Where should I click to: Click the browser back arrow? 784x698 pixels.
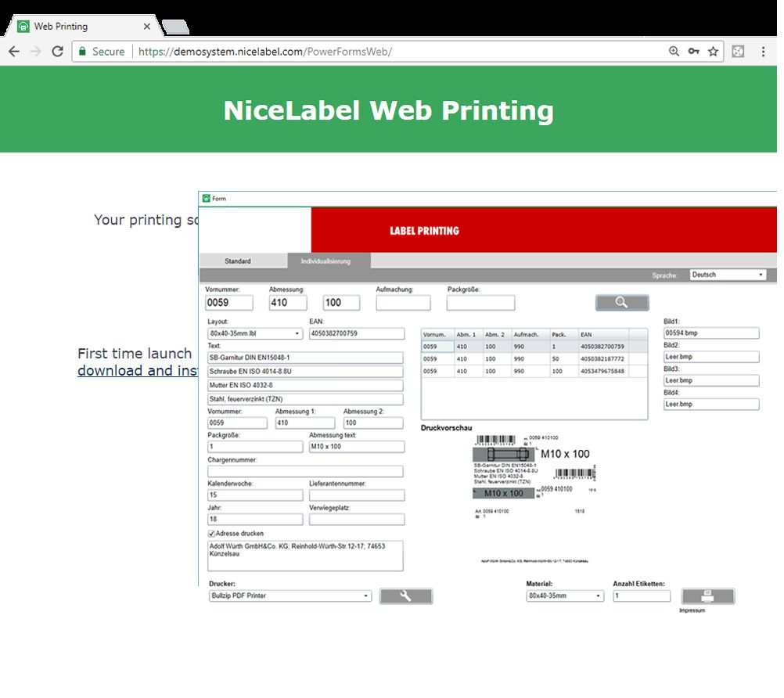tap(14, 52)
